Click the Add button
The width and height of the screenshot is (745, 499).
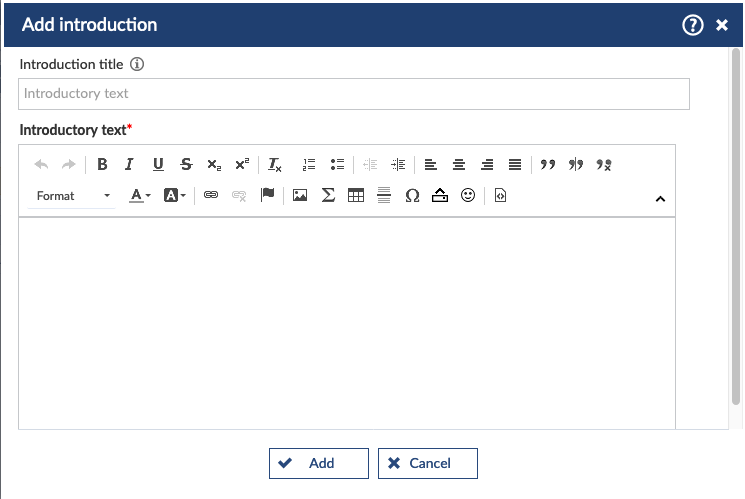point(319,463)
